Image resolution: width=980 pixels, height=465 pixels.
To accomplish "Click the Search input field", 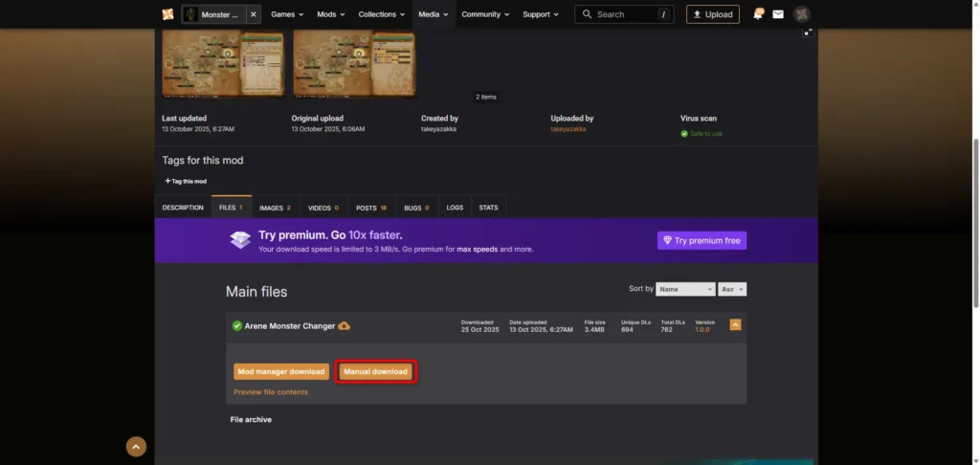I will tap(622, 14).
